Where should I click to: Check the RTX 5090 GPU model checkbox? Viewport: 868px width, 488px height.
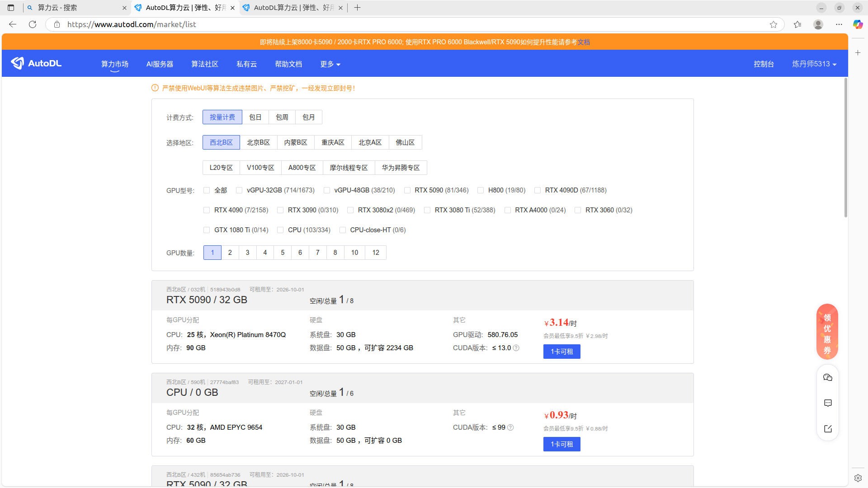pos(407,190)
